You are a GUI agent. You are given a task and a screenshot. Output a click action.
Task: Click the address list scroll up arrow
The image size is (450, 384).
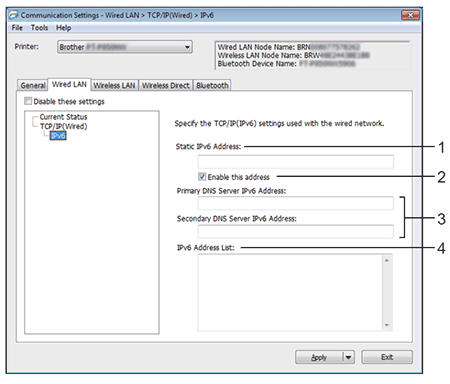coord(387,260)
